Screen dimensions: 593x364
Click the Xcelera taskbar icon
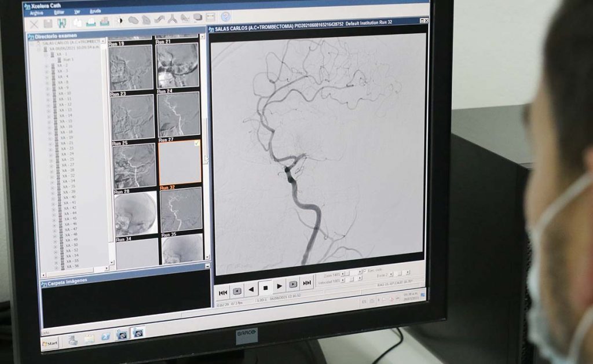(137, 333)
